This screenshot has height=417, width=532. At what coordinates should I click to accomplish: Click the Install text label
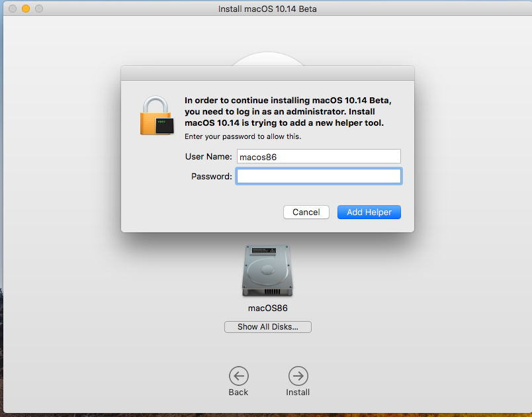pyautogui.click(x=298, y=393)
